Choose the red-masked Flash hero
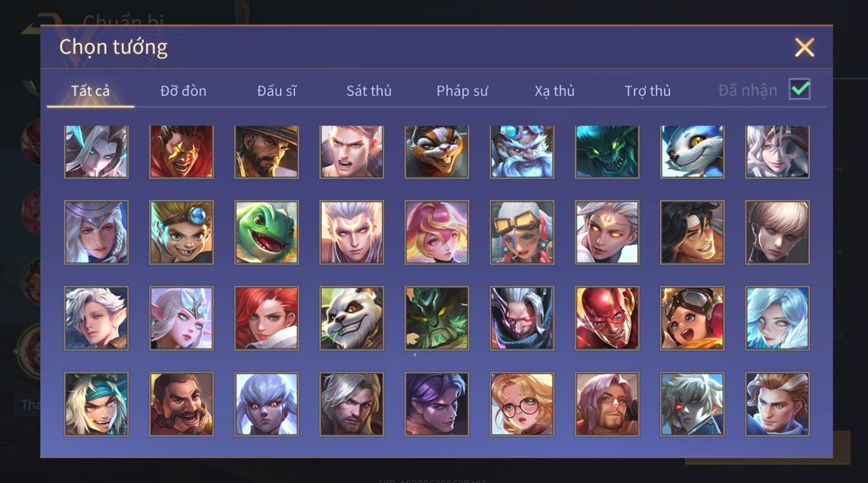 click(607, 318)
